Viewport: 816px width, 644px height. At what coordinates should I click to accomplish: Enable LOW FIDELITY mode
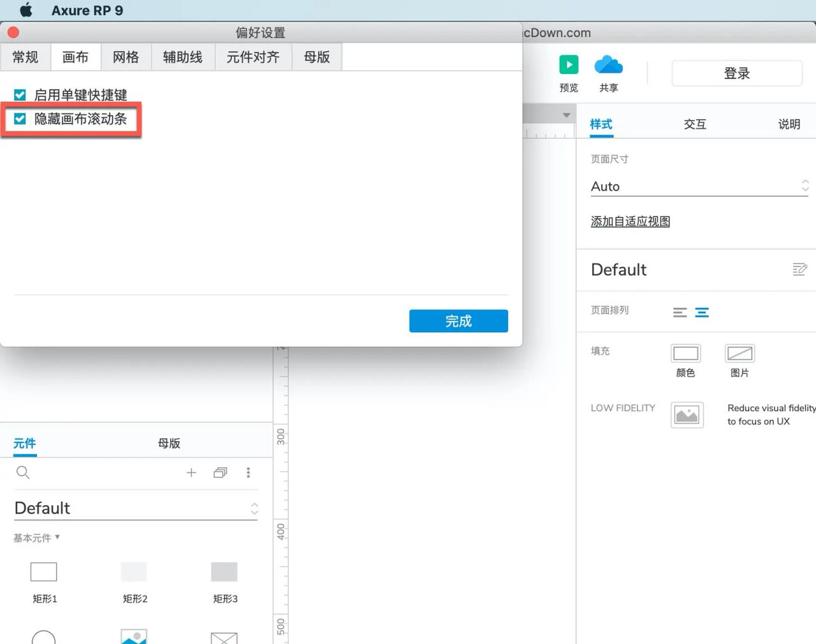[687, 414]
